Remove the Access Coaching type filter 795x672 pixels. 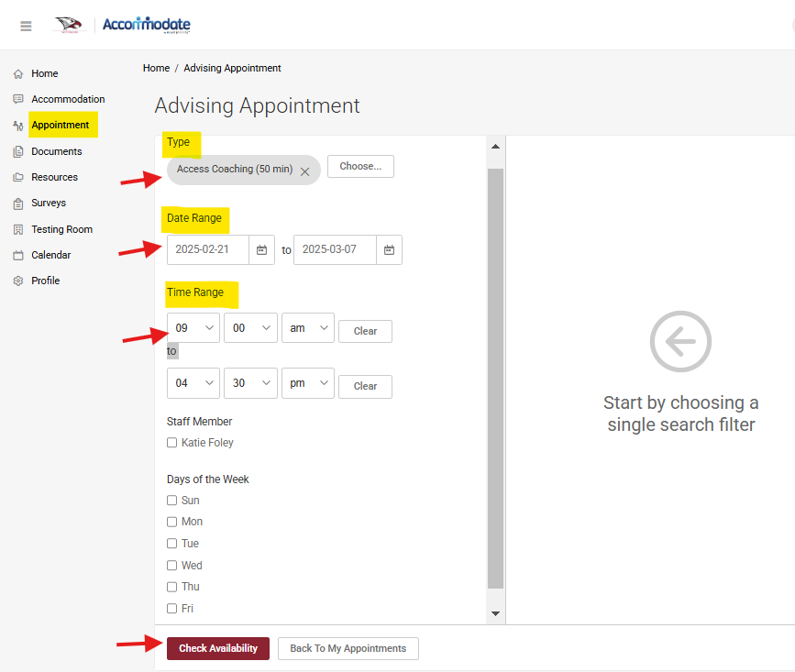click(305, 171)
